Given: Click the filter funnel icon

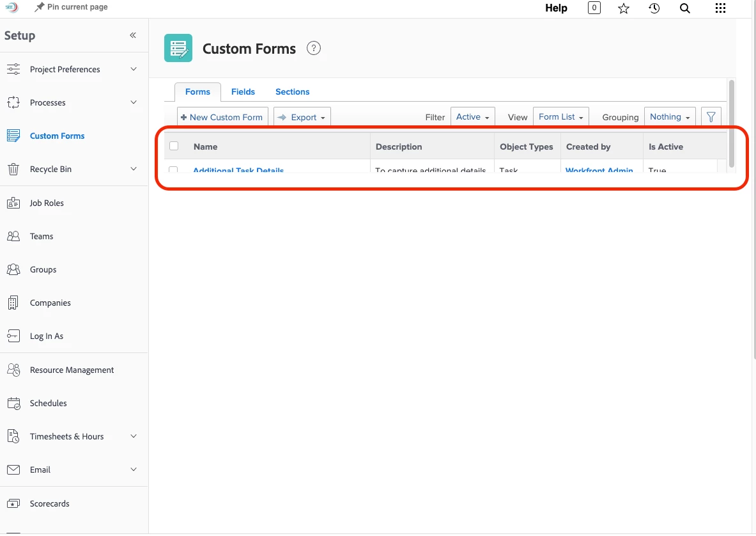Looking at the screenshot, I should pyautogui.click(x=711, y=117).
